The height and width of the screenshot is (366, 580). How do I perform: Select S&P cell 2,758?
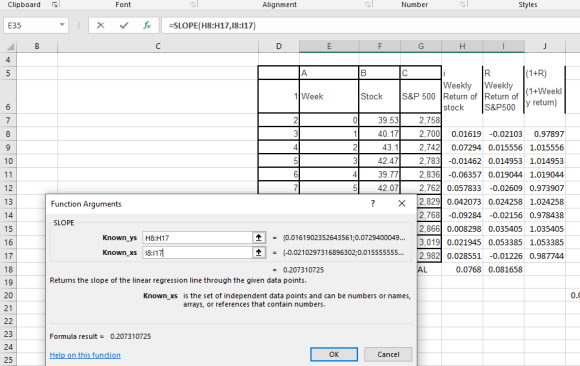tap(421, 120)
